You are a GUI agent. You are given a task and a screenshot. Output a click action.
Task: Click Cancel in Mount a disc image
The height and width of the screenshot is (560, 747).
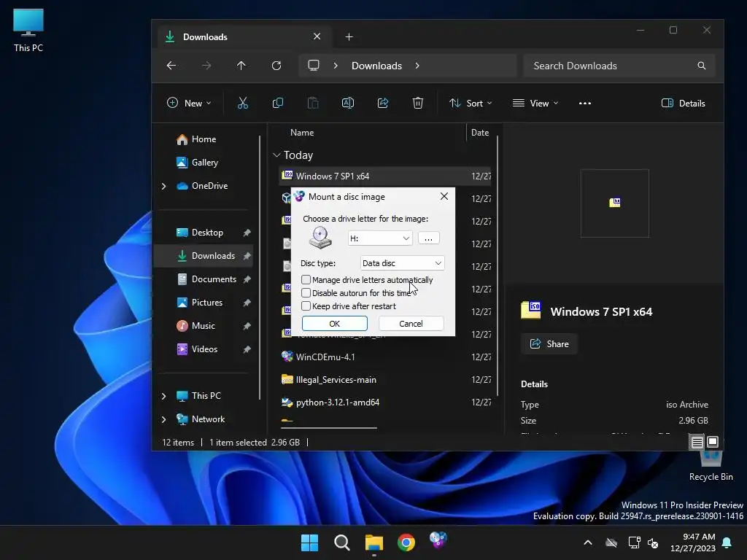coord(411,323)
